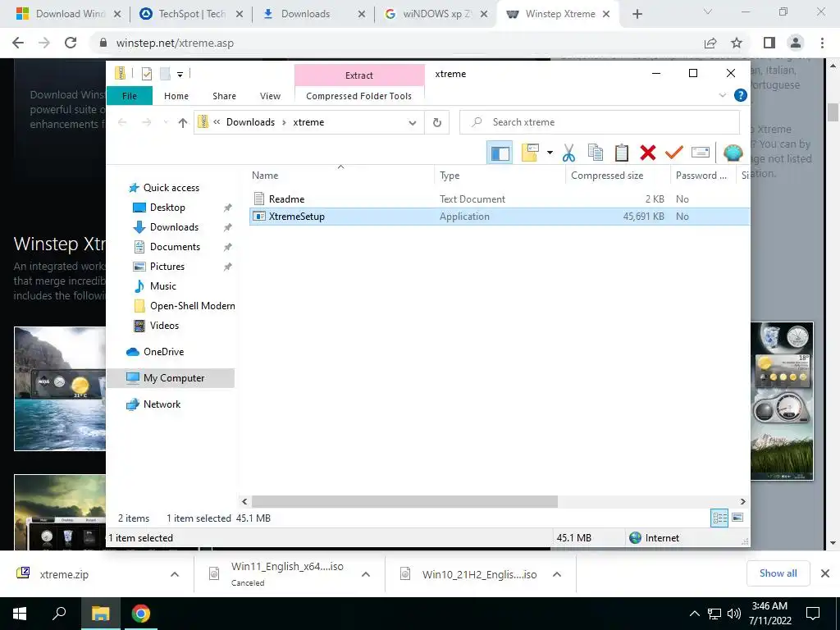Click the Paste clipboard icon

point(622,153)
